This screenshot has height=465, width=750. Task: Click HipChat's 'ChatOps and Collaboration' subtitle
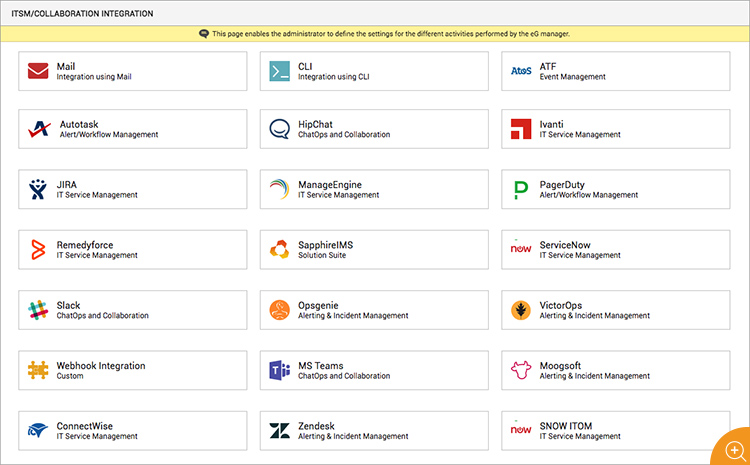click(x=344, y=134)
